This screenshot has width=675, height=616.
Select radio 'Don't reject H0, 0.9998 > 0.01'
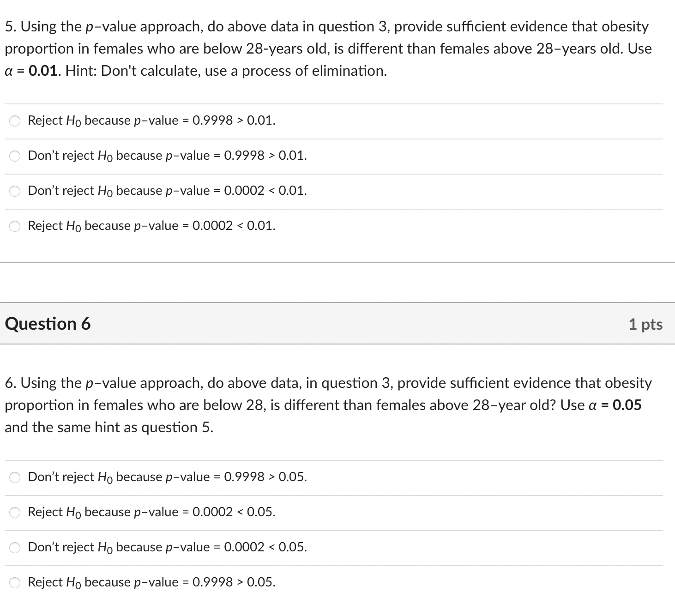point(15,157)
